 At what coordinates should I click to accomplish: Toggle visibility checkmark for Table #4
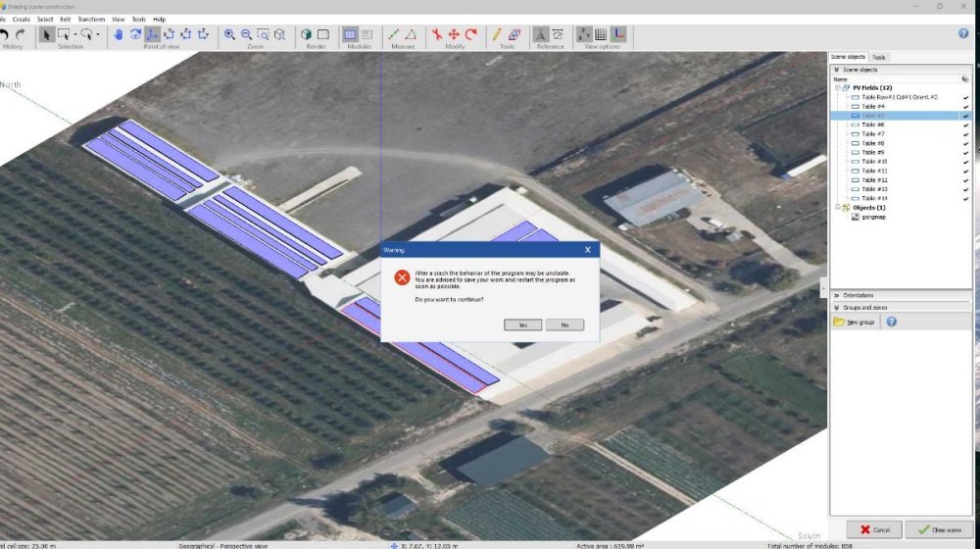(x=965, y=106)
